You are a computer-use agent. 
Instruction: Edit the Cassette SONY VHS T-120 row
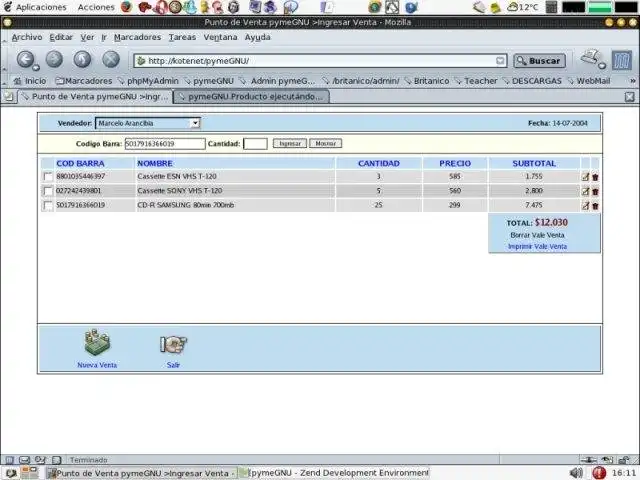585,191
